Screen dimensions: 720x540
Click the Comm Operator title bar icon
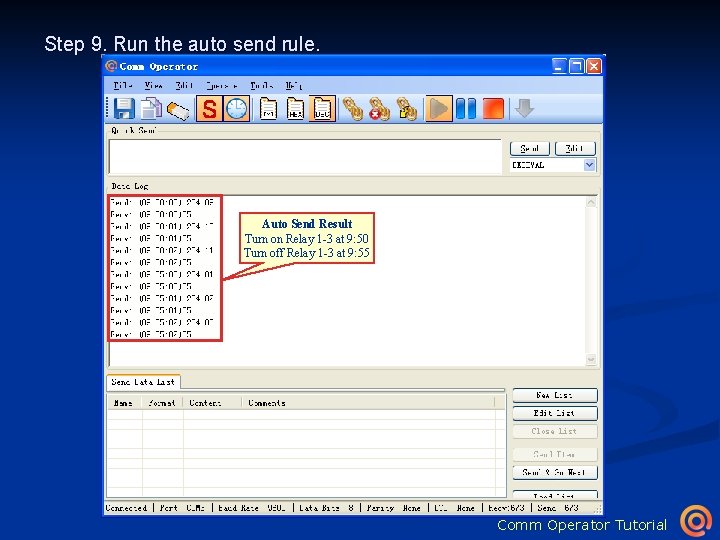(111, 66)
